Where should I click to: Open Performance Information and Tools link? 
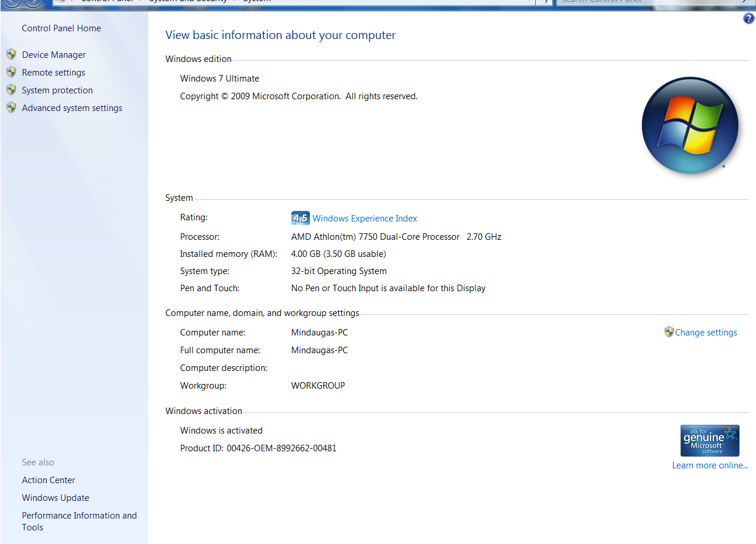tap(79, 522)
